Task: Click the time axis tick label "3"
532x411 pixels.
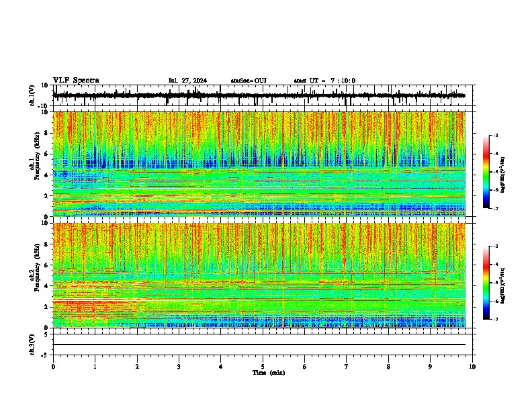Action: 179,367
